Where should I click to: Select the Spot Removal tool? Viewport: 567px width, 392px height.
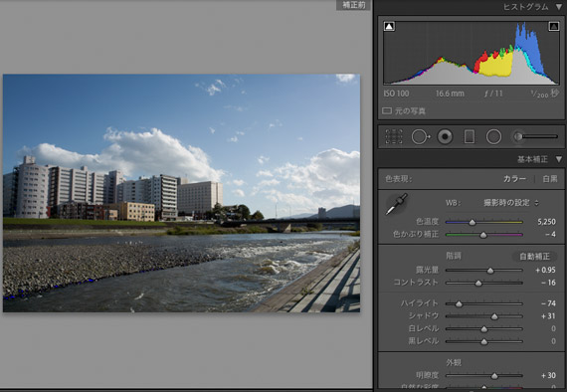[420, 137]
